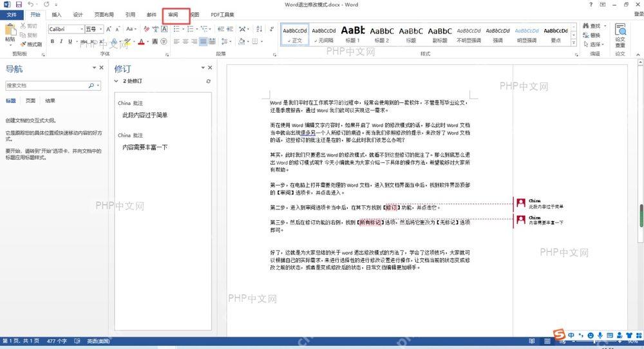The width and height of the screenshot is (644, 349).
Task: Close the 修订 revision pane
Action: [210, 68]
